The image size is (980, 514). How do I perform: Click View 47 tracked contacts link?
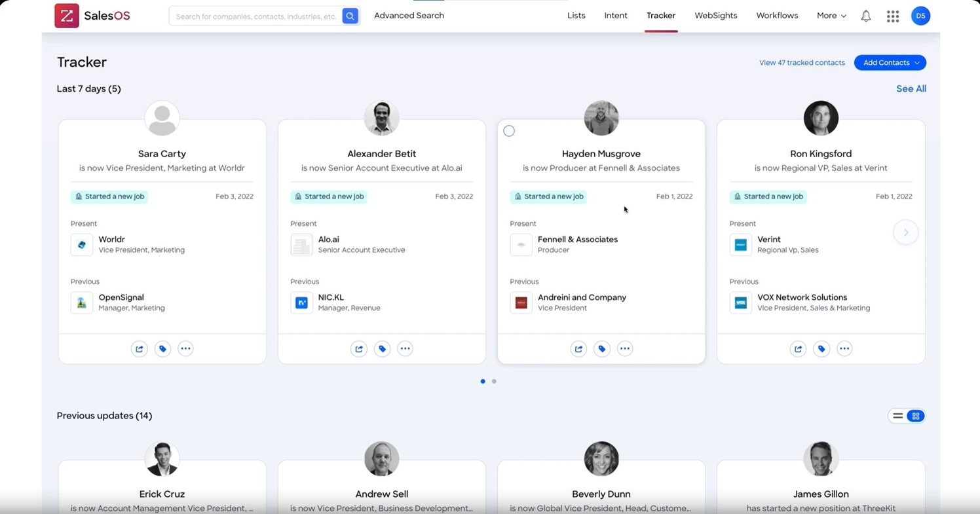[x=802, y=62]
